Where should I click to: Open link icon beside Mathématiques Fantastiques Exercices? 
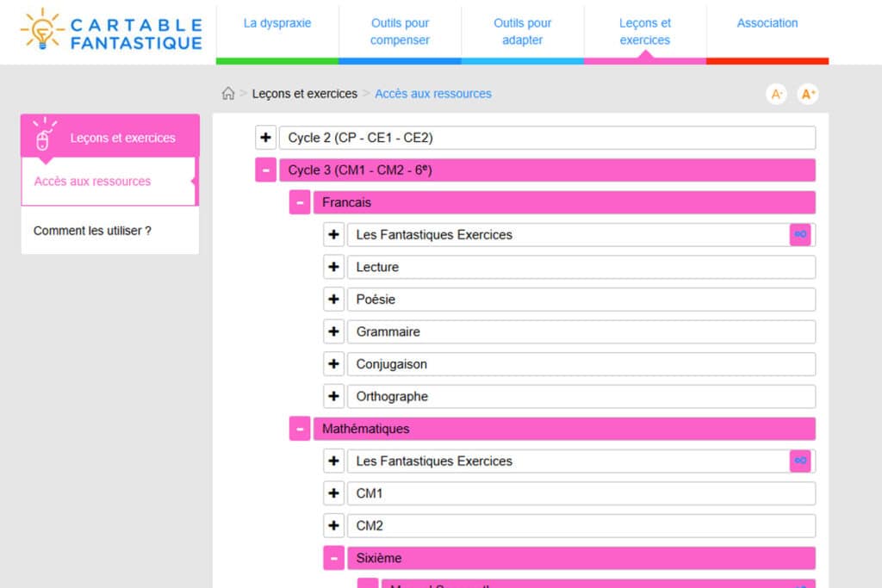point(800,461)
